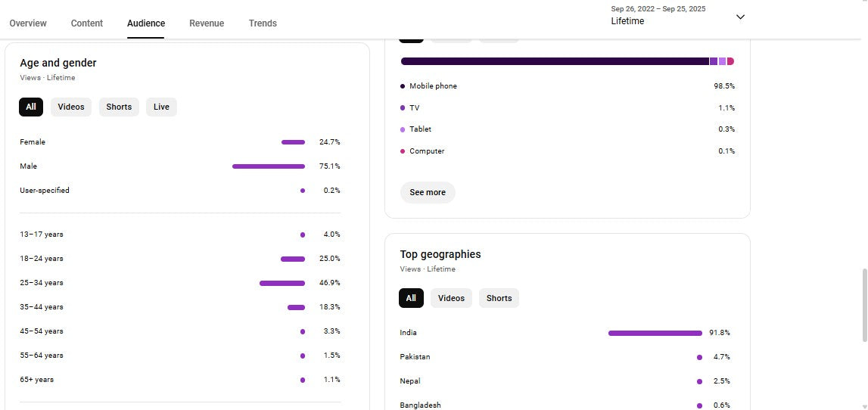
Task: Filter Age and gender by Videos
Action: tap(71, 107)
